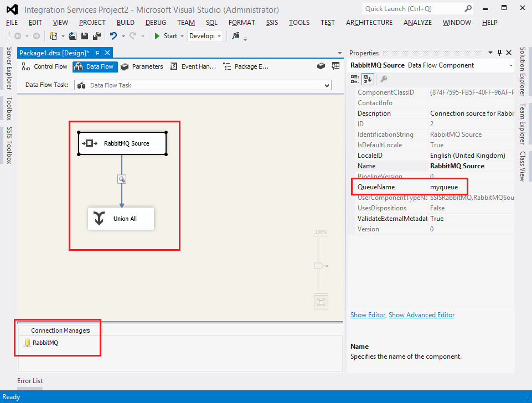Open the data viewer magnifier on the path

122,179
